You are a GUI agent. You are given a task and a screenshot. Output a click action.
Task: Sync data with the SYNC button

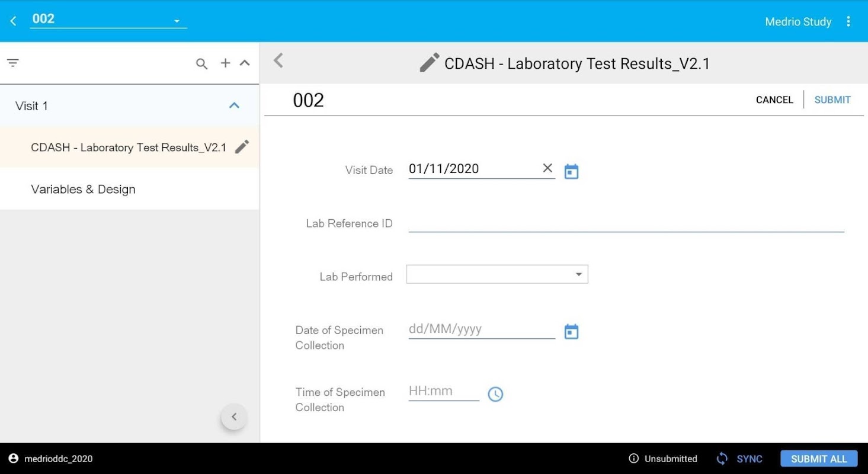[x=739, y=459]
